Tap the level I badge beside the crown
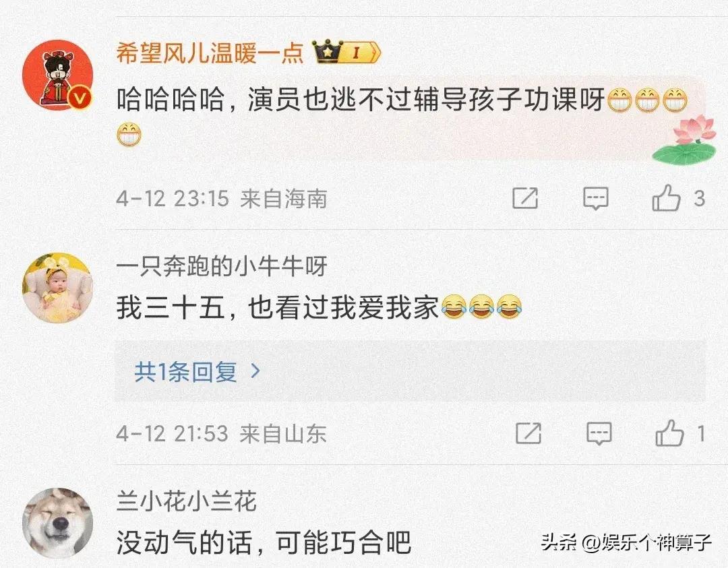Viewport: 728px width, 568px height. tap(361, 53)
